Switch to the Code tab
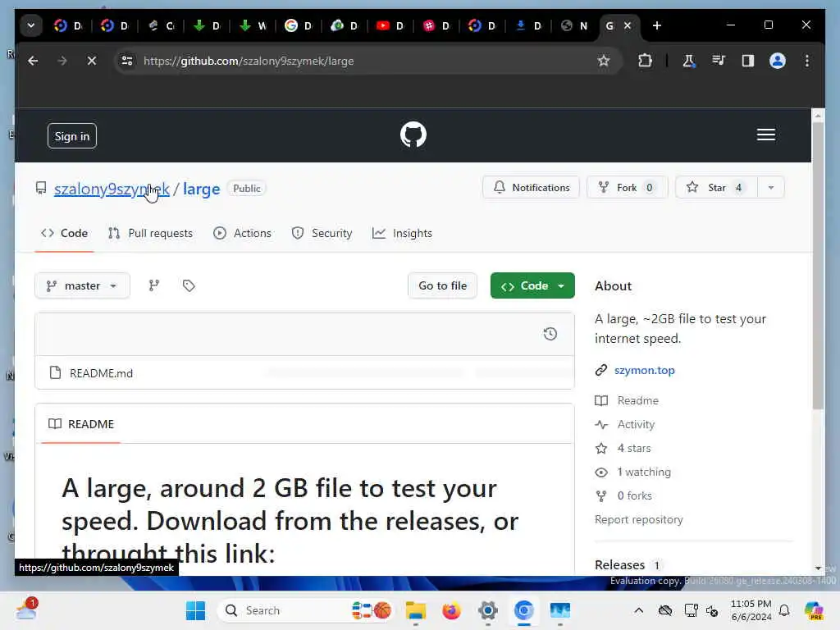The height and width of the screenshot is (630, 840). (64, 233)
